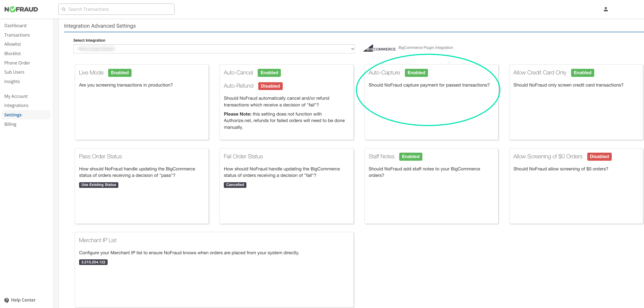Toggle Live Mode enabled status

(x=120, y=73)
